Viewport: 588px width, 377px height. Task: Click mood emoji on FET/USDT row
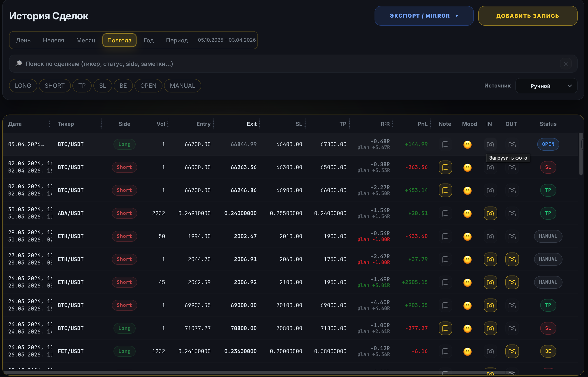(467, 352)
